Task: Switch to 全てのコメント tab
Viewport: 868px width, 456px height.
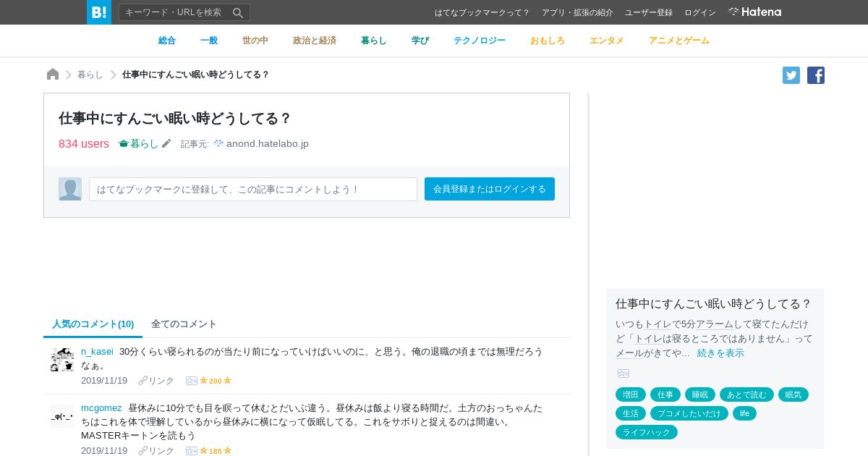Action: [184, 324]
